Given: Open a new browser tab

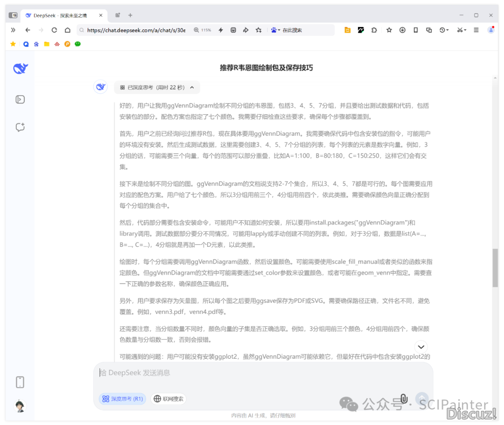Looking at the screenshot, I should 130,15.
